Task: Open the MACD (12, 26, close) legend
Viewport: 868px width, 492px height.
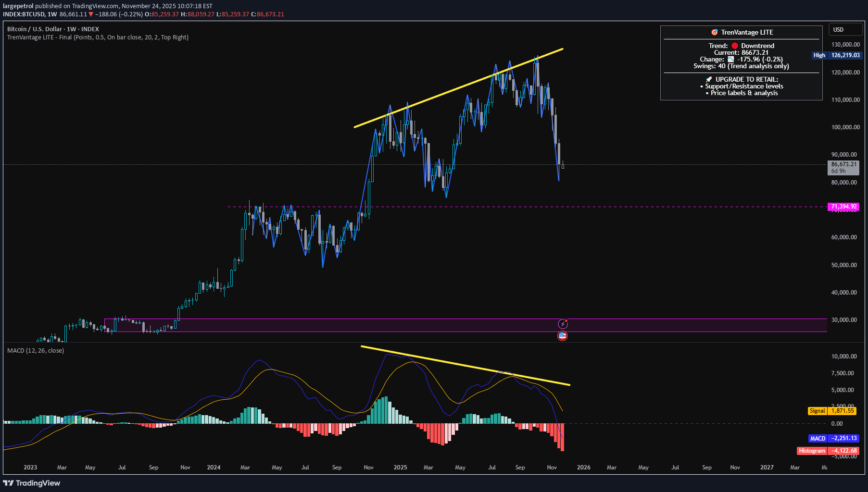Action: pyautogui.click(x=36, y=350)
